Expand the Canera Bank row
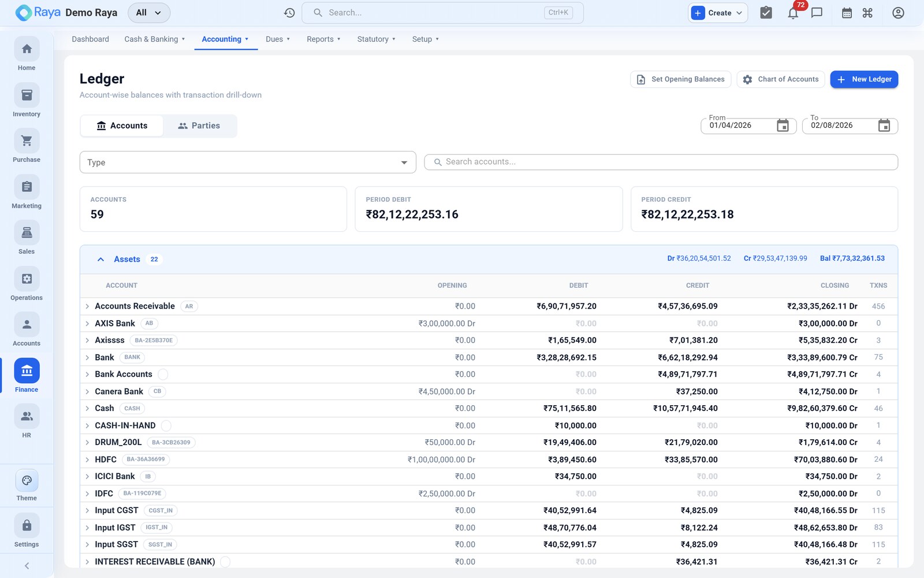This screenshot has width=924, height=578. point(87,391)
